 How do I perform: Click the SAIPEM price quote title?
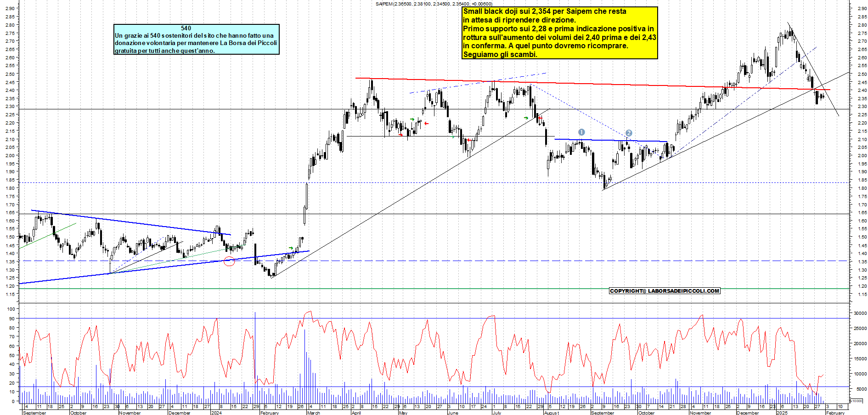434,4
